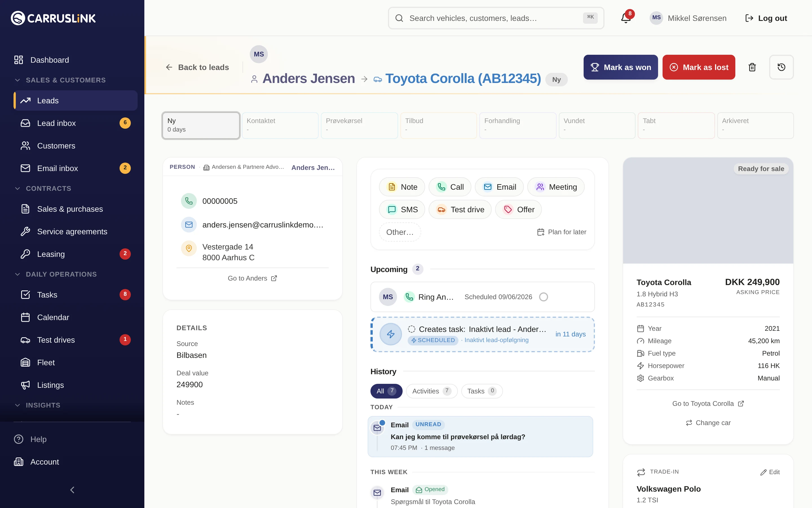Filter history by Activities

(431, 391)
